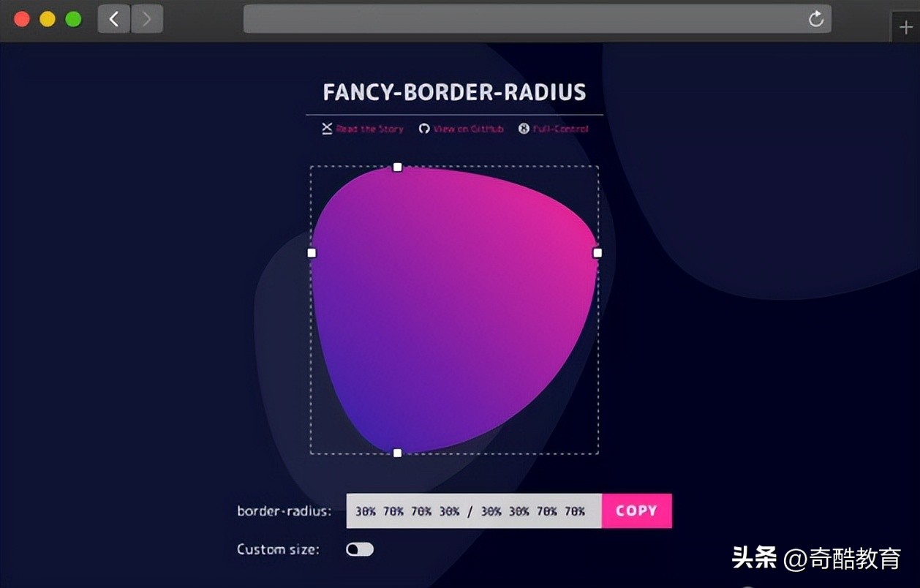The image size is (920, 588).
Task: Open the Full-Control link
Action: point(561,129)
